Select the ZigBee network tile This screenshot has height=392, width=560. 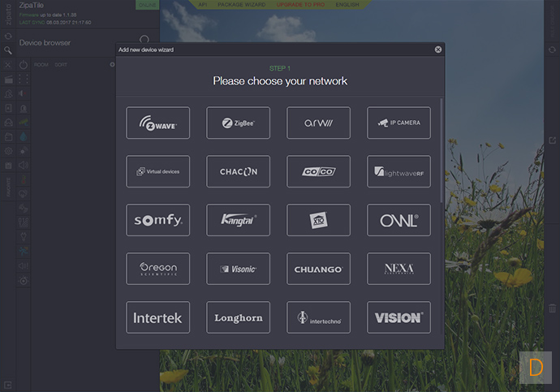tap(239, 123)
